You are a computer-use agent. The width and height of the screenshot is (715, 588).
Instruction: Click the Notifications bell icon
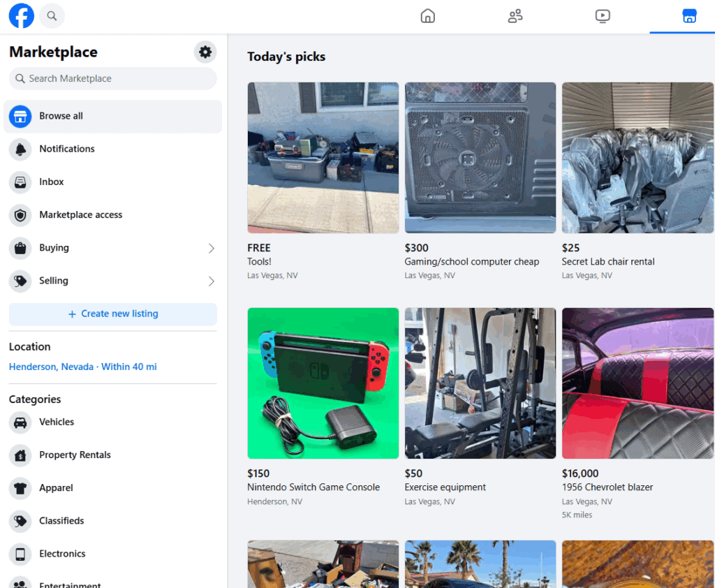(20, 149)
